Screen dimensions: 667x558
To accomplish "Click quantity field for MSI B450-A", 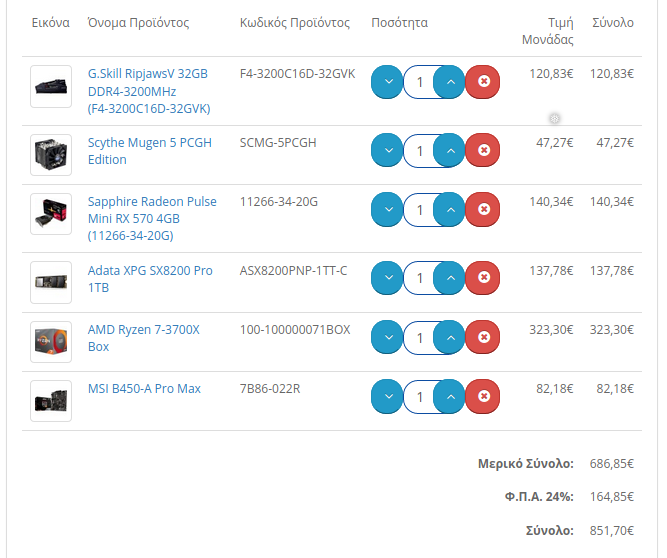I will coord(419,397).
